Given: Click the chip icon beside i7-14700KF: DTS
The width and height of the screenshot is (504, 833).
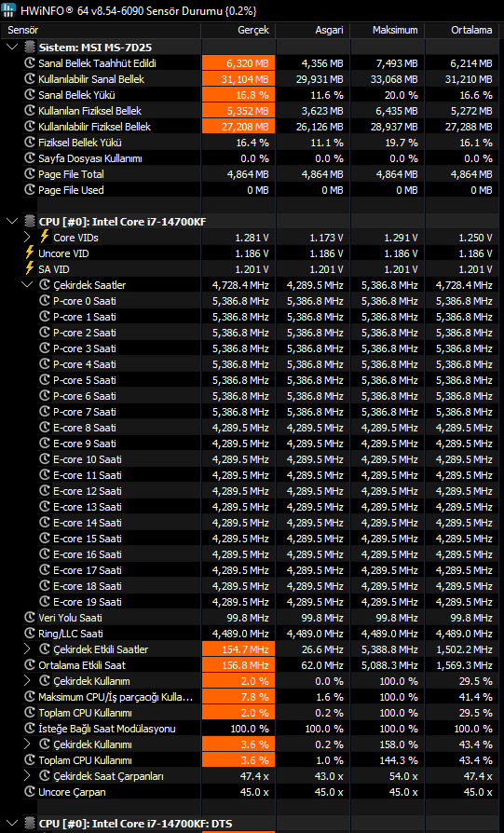Looking at the screenshot, I should coord(30,824).
